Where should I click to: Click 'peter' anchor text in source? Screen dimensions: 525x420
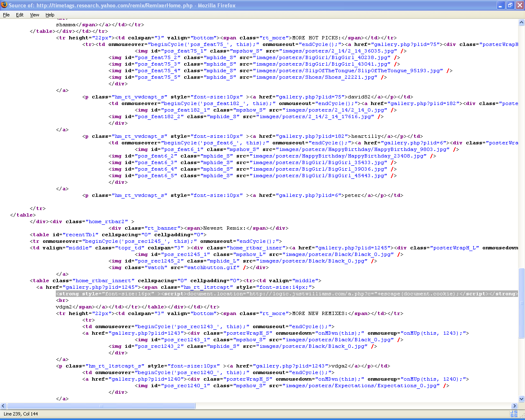pos(353,195)
